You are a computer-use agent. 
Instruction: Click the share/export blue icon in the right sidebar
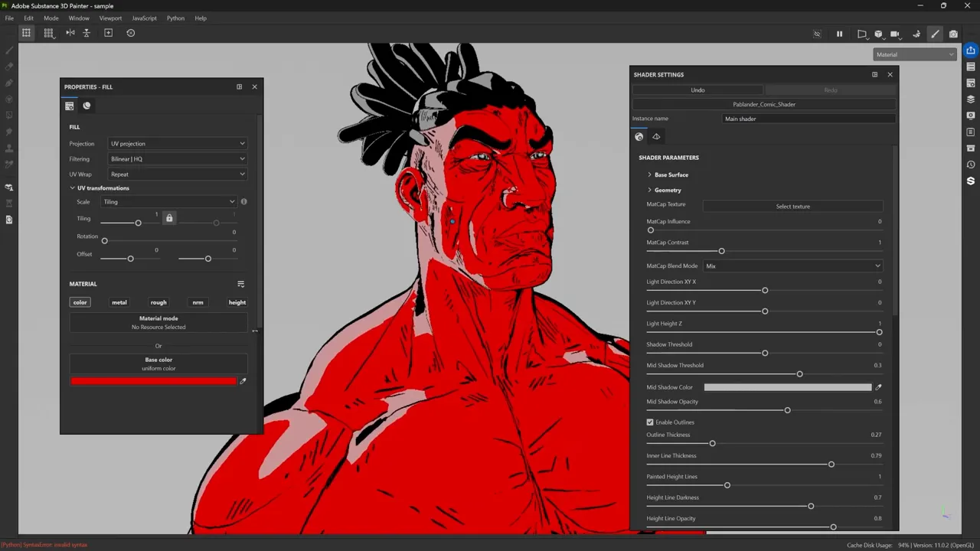(970, 51)
